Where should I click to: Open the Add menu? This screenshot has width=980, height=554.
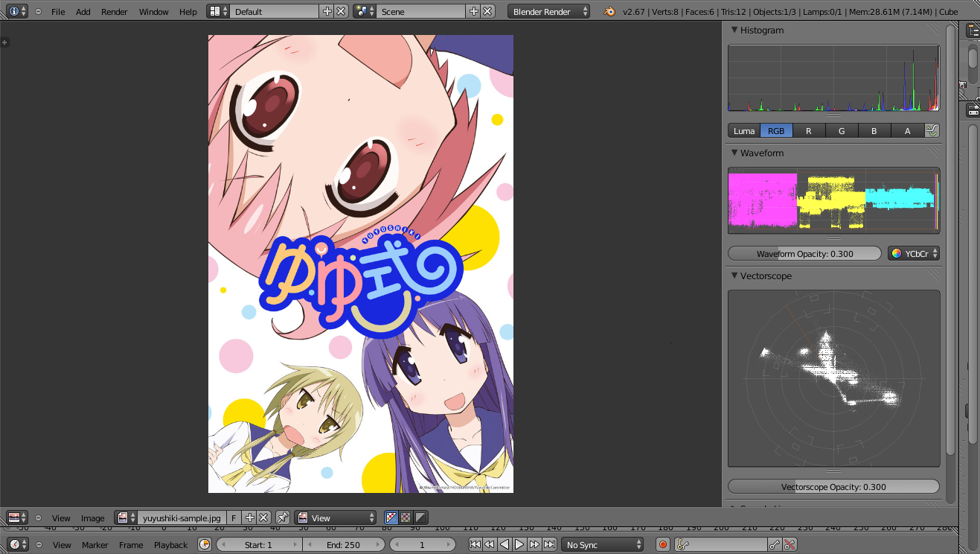coord(83,12)
